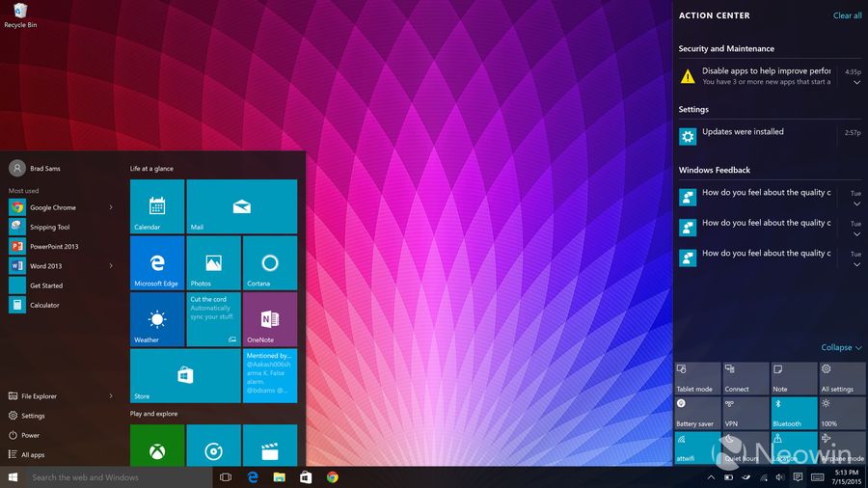
Task: Click the Windows Start button
Action: pos(13,477)
